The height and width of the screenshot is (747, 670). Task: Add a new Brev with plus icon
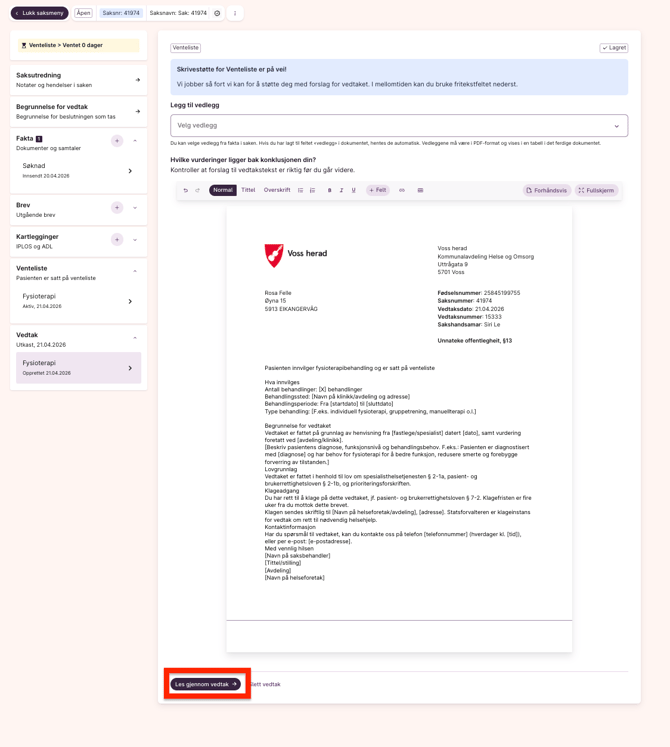117,208
